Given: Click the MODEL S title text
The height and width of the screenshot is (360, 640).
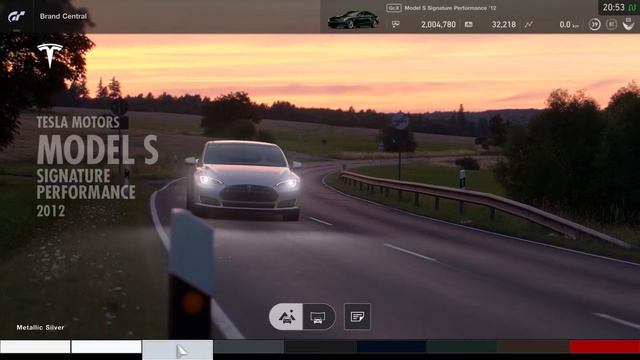Looking at the screenshot, I should 98,150.
